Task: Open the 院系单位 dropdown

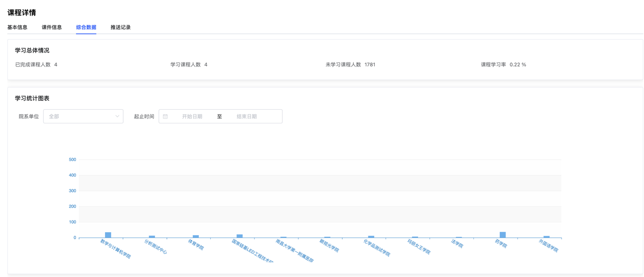Action: tap(83, 116)
